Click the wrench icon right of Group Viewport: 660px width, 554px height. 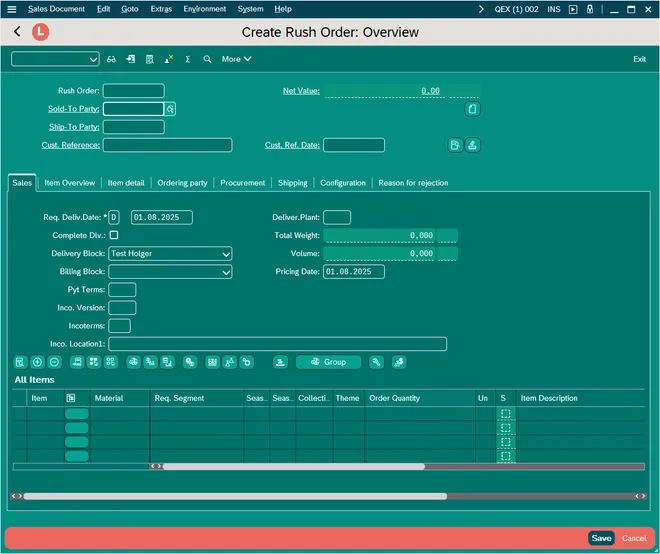click(376, 362)
